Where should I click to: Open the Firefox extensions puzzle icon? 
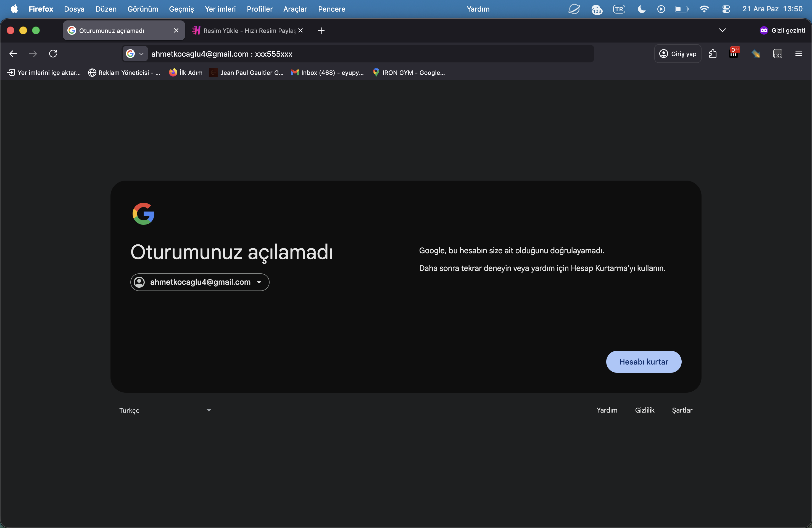coord(713,54)
